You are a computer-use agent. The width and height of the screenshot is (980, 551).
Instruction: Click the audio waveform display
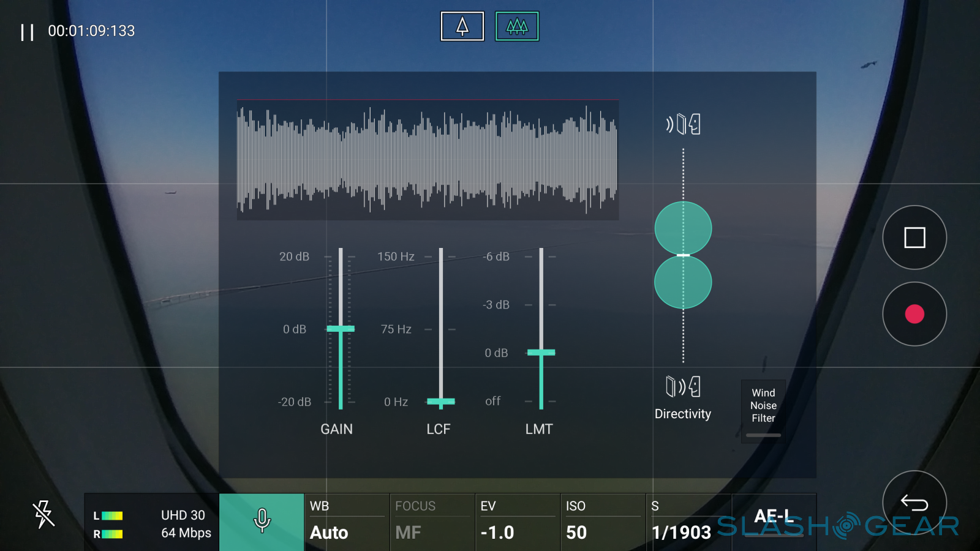(x=428, y=159)
